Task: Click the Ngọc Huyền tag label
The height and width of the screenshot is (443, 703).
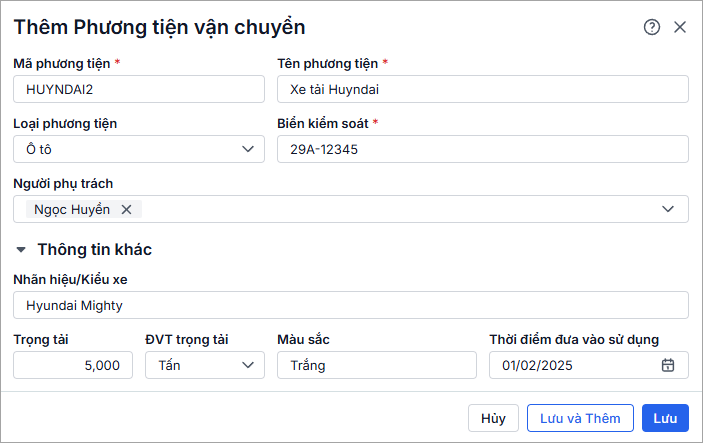Action: [72, 209]
